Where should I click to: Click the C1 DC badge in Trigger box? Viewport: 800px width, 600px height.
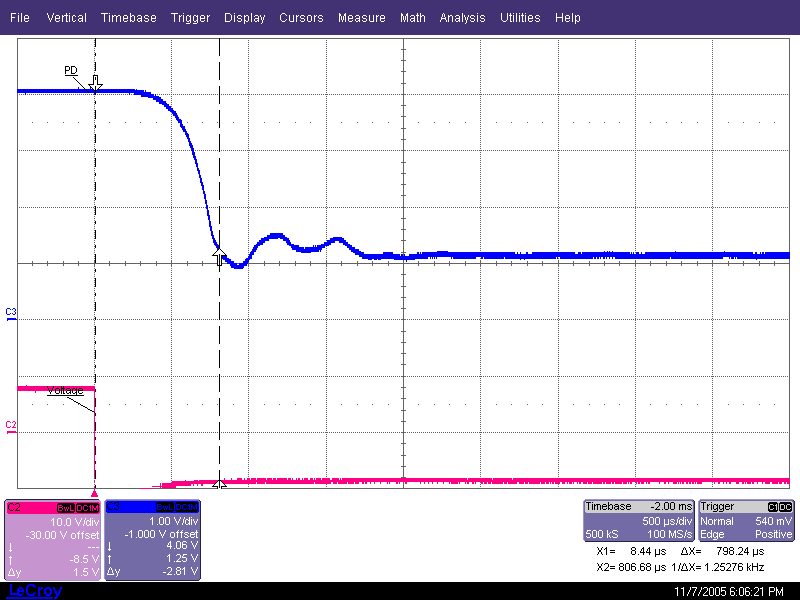pyautogui.click(x=780, y=507)
